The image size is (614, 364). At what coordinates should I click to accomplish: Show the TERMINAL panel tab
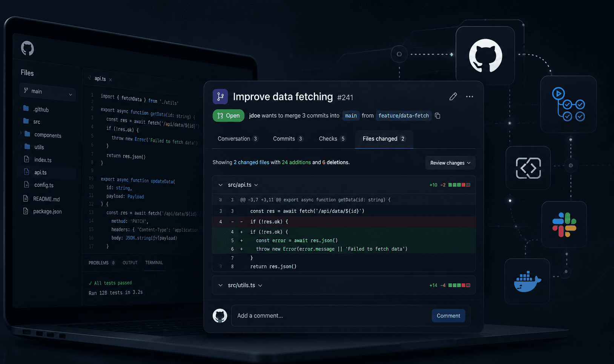(x=154, y=263)
